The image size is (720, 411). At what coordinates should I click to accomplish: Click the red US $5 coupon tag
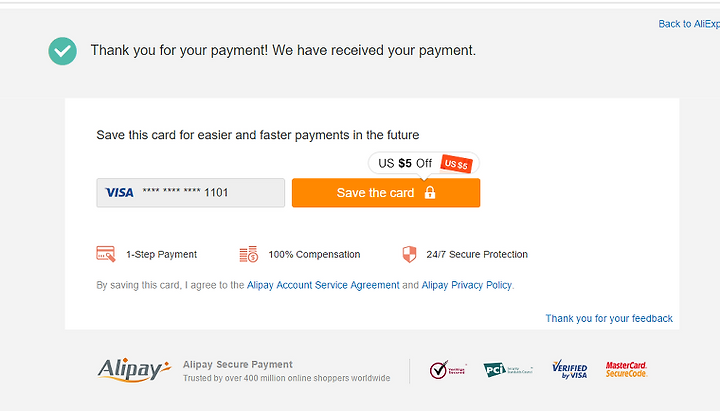click(x=456, y=163)
